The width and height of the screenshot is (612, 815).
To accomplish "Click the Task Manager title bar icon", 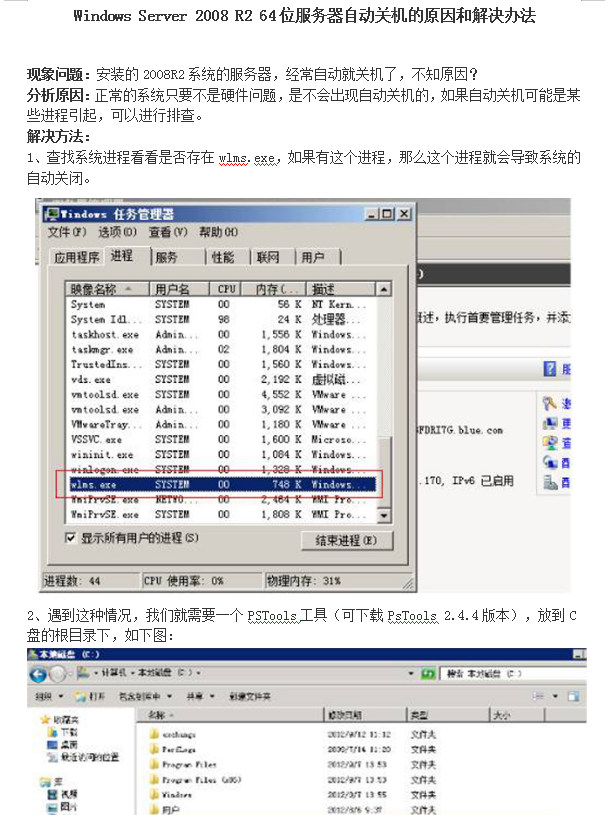I will click(x=52, y=214).
